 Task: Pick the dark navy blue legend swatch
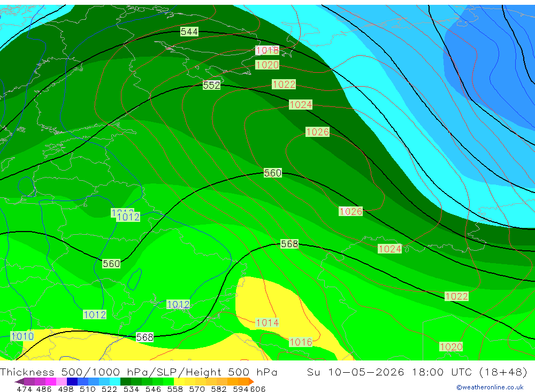coord(72,381)
